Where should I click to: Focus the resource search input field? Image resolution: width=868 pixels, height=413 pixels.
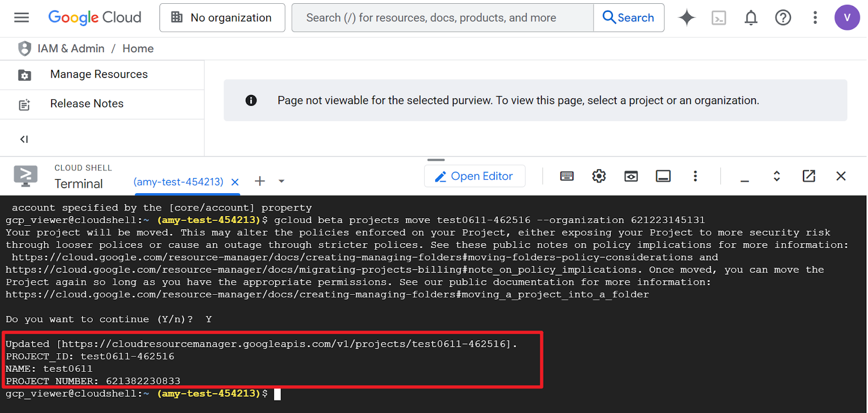[x=443, y=17]
